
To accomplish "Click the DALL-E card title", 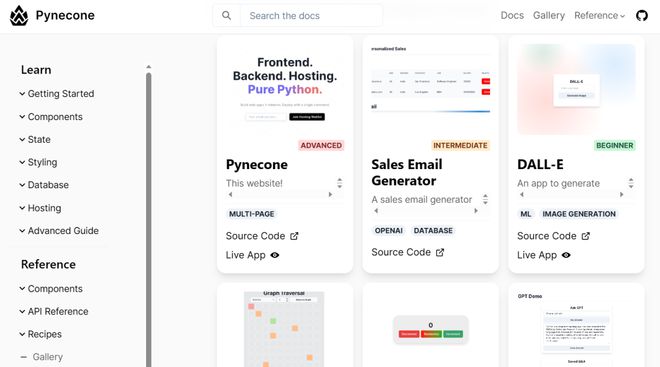I will (x=540, y=165).
